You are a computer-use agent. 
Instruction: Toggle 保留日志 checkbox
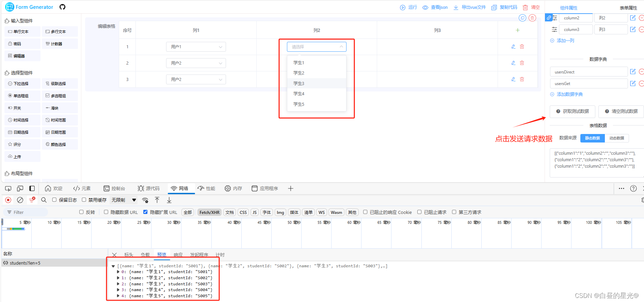(54, 200)
